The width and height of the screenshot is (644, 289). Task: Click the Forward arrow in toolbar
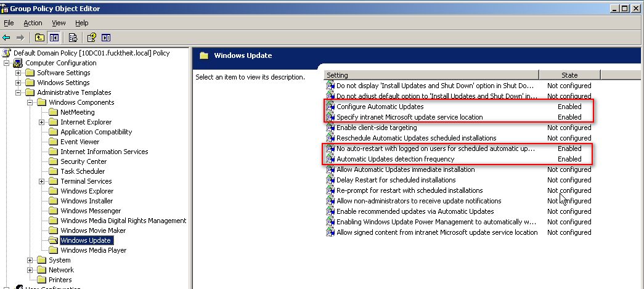(20, 38)
